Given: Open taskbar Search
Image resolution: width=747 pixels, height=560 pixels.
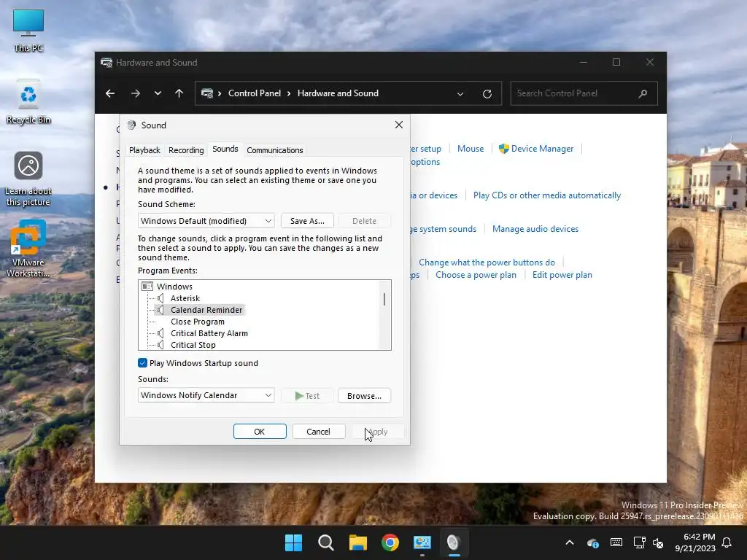Looking at the screenshot, I should coord(326,542).
